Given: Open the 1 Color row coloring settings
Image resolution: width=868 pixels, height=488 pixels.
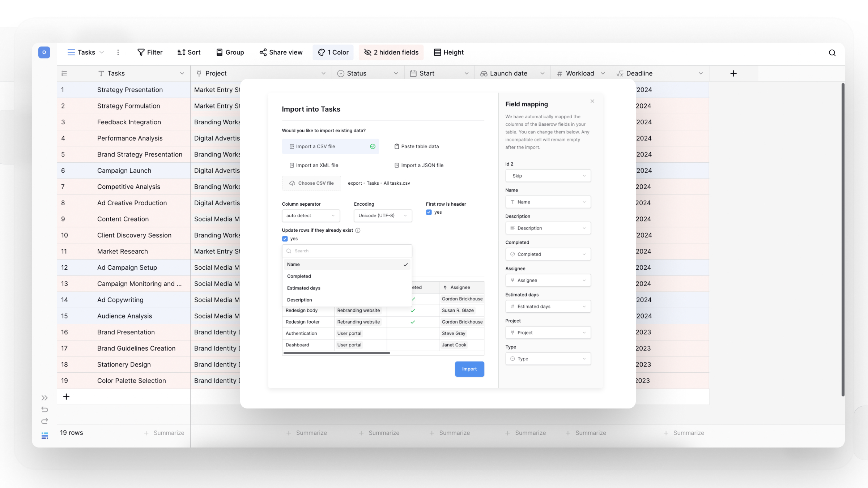Looking at the screenshot, I should (x=333, y=52).
